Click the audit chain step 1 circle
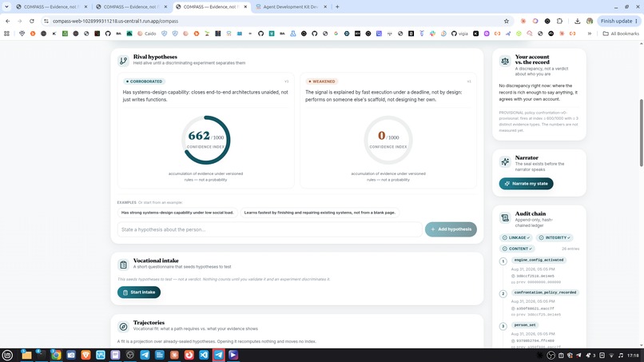The width and height of the screenshot is (644, 362). pyautogui.click(x=503, y=261)
